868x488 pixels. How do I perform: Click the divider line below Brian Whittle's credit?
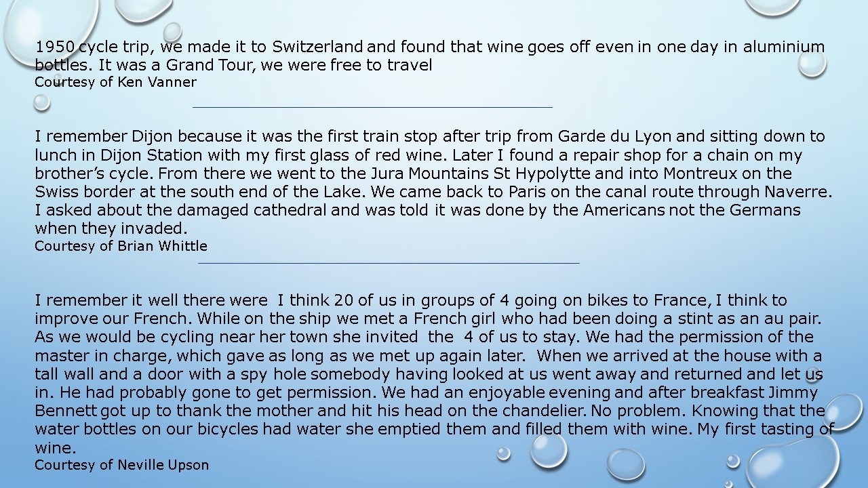[x=389, y=262]
